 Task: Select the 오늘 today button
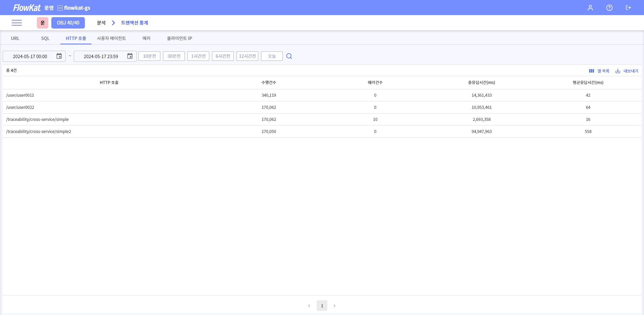tap(272, 56)
